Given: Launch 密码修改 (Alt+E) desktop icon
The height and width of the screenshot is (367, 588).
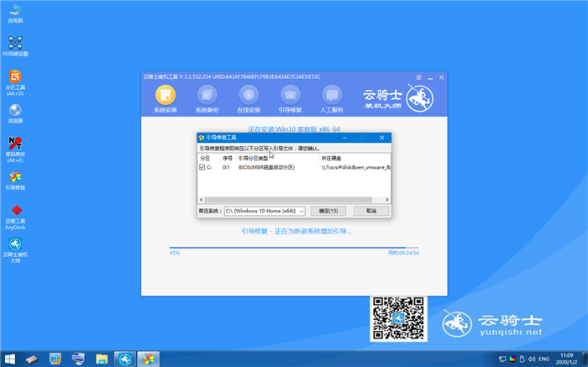Looking at the screenshot, I should coord(15,149).
